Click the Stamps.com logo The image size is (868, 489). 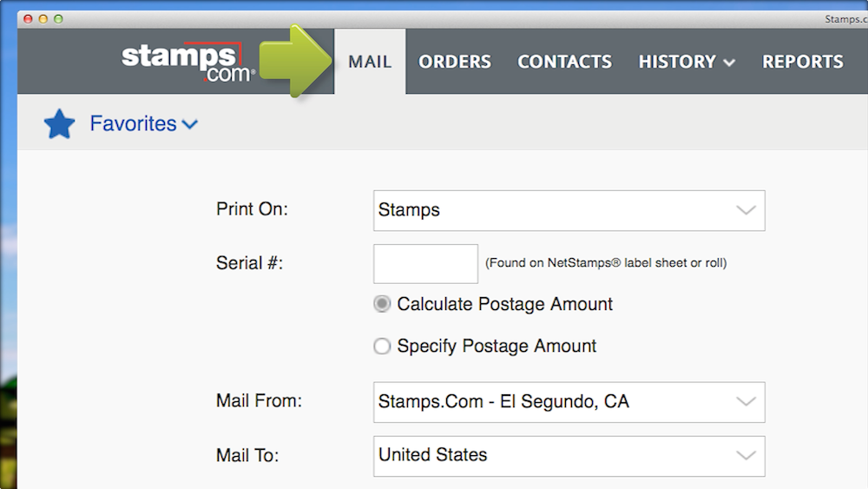coord(188,61)
